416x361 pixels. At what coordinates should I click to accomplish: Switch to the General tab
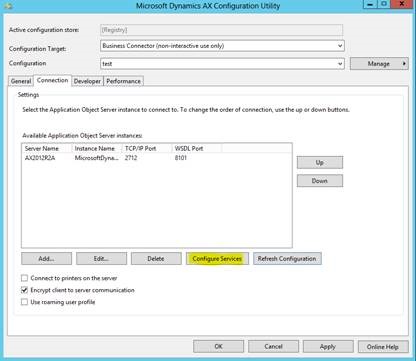point(21,81)
